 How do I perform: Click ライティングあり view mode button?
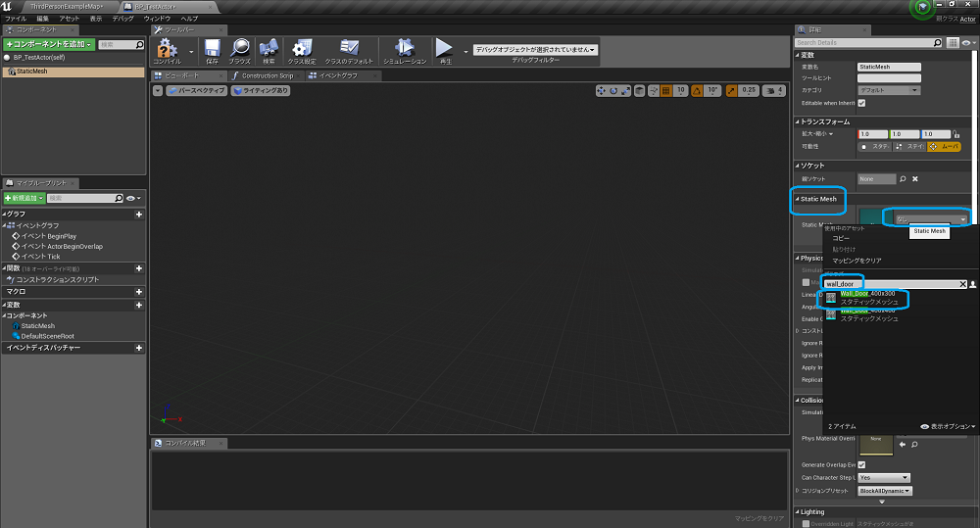(x=261, y=90)
